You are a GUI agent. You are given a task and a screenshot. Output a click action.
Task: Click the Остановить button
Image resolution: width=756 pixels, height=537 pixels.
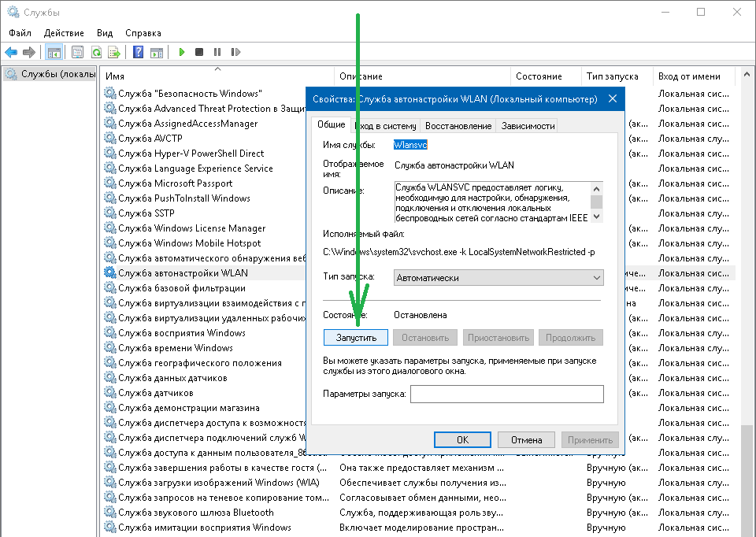(425, 338)
